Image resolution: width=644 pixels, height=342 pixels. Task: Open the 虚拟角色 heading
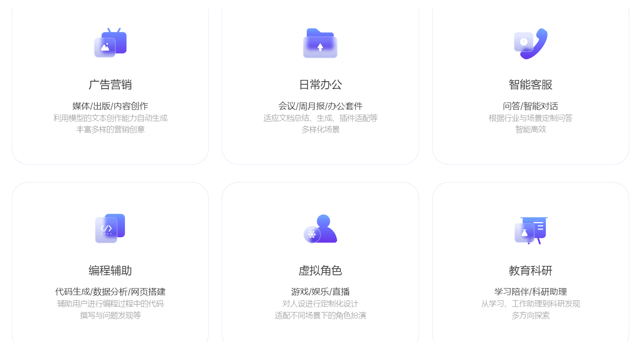click(320, 270)
